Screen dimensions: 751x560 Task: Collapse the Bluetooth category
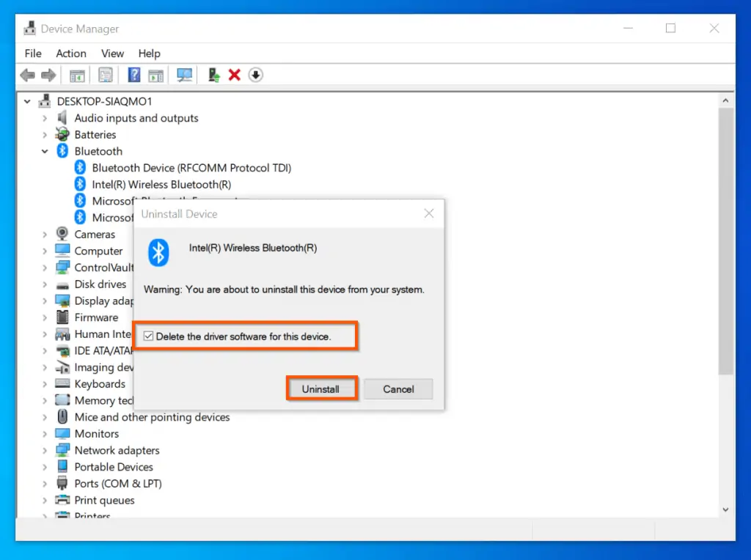coord(45,151)
